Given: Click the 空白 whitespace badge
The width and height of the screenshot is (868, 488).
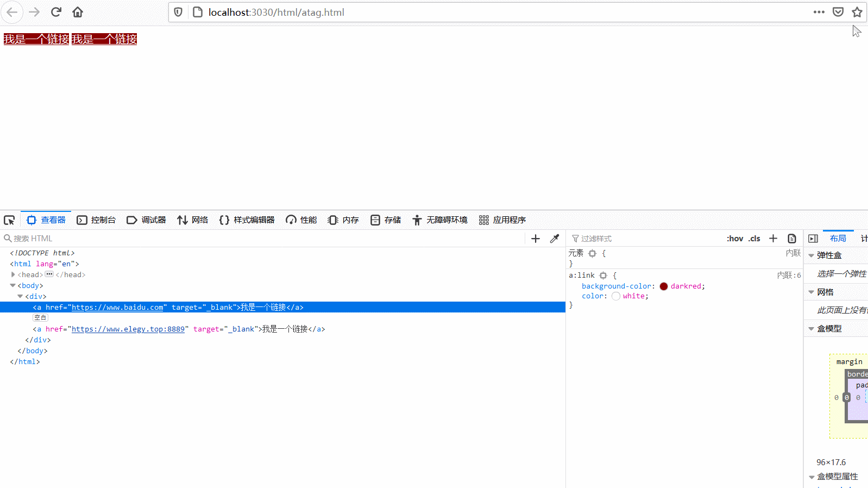Looking at the screenshot, I should (x=40, y=318).
